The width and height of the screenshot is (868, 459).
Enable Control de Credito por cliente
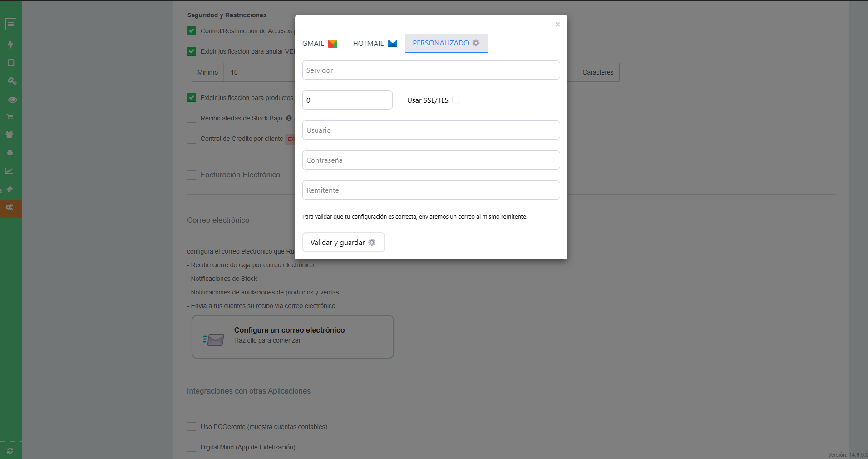(192, 139)
